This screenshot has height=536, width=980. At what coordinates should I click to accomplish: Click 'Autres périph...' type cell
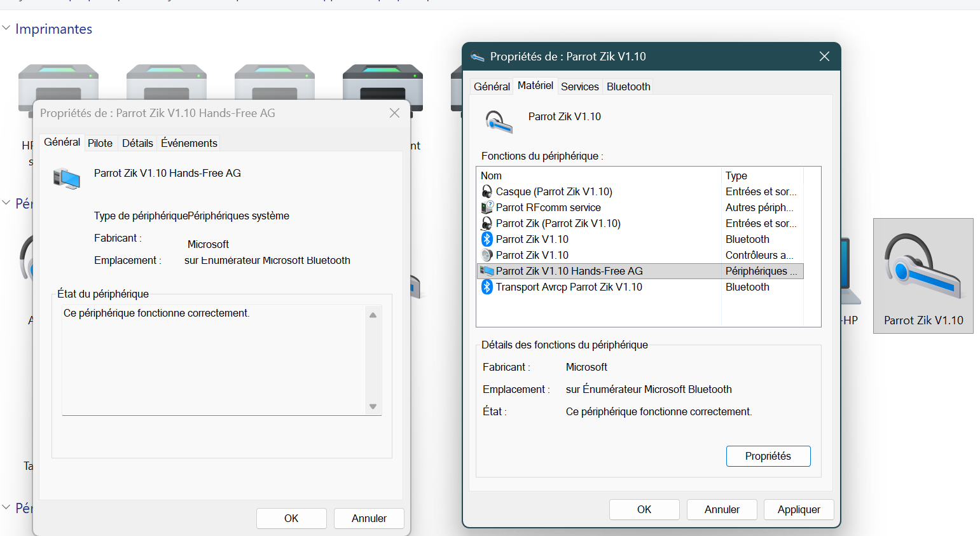[759, 207]
